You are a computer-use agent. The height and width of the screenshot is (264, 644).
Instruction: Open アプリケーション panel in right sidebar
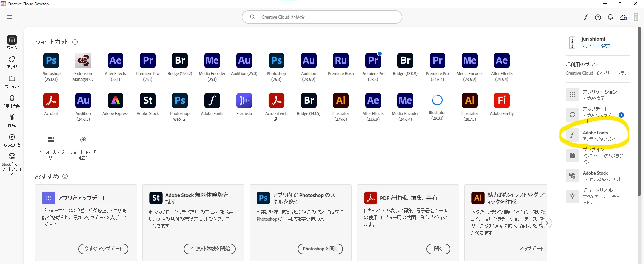pos(597,95)
